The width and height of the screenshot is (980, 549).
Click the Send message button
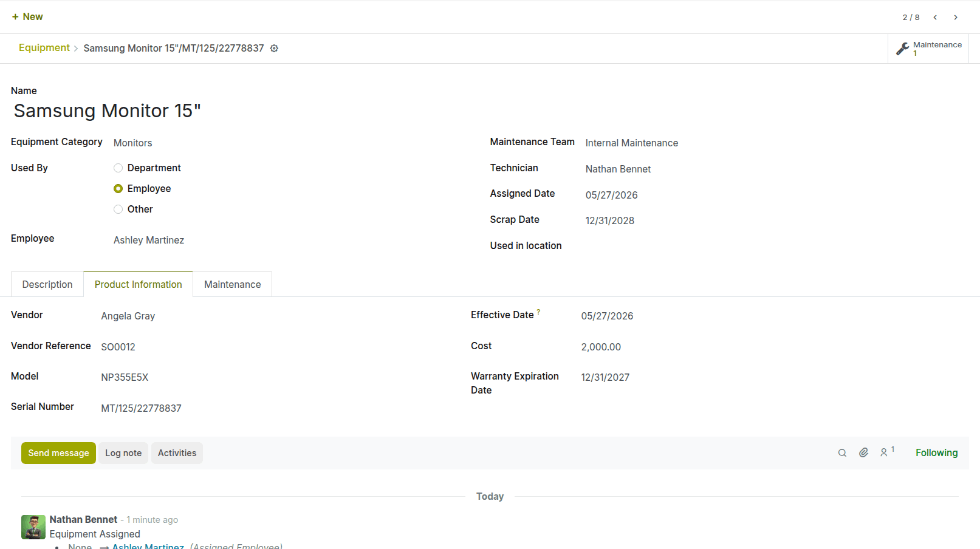58,454
